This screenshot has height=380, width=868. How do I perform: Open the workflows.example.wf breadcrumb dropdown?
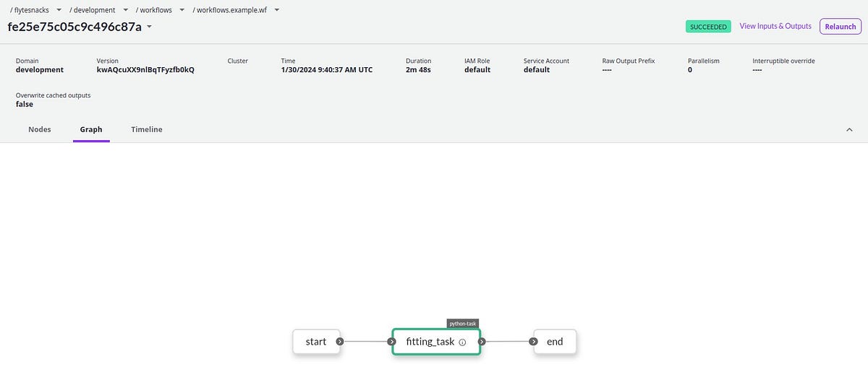[x=277, y=10]
